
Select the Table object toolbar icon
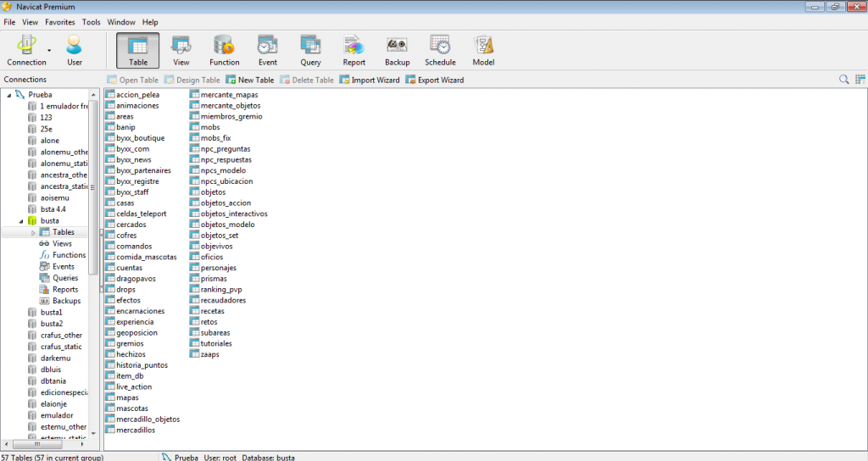138,50
